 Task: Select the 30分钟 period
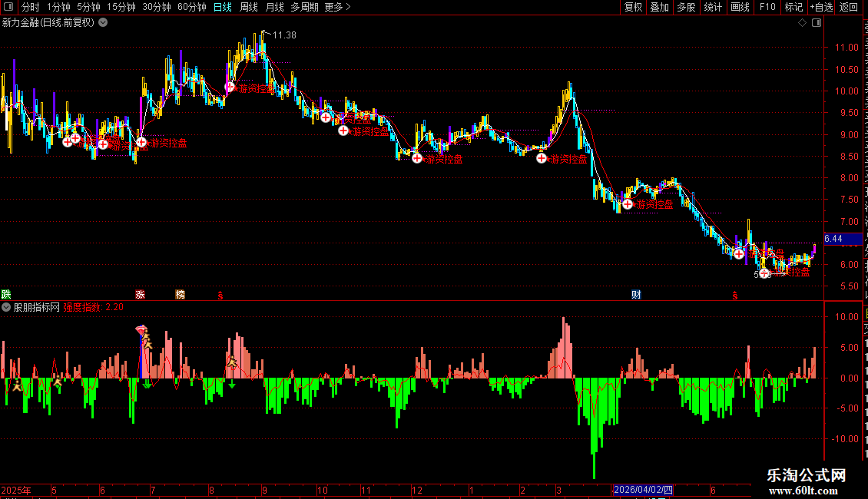pos(156,7)
